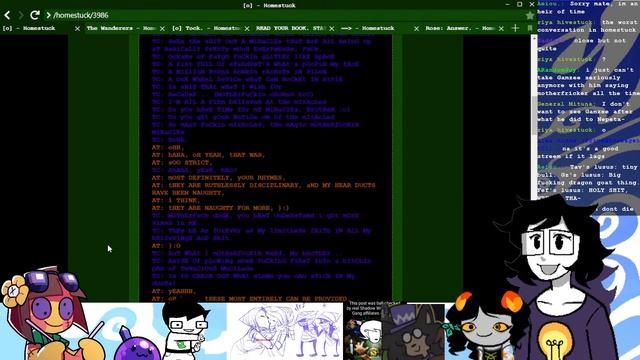Reload the Homestuck page

coord(35,15)
